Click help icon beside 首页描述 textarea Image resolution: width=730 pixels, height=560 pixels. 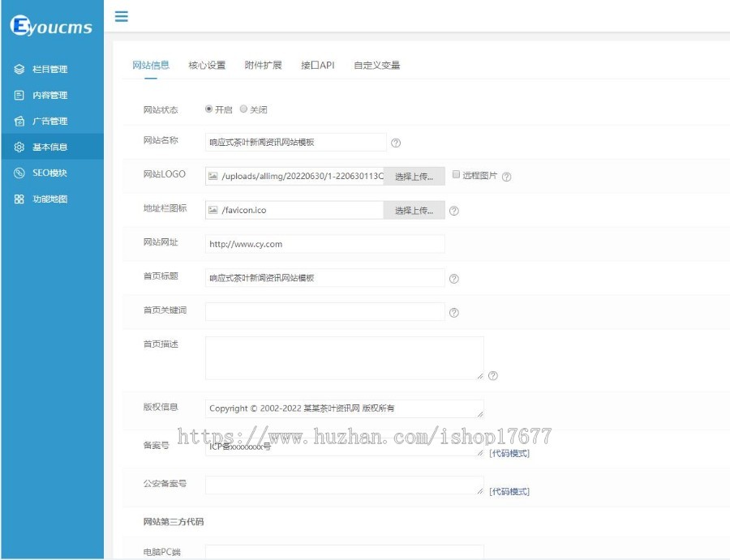tap(493, 375)
